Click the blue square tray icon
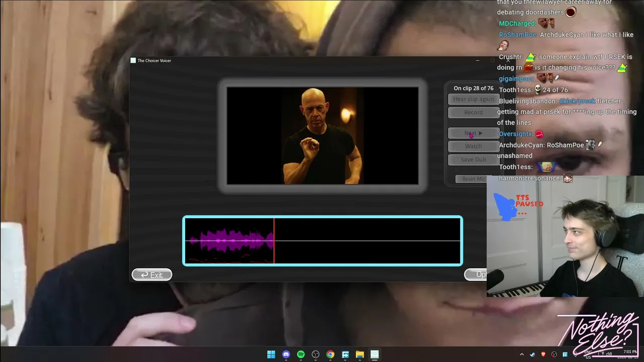This screenshot has width=644, height=362. coord(565,354)
